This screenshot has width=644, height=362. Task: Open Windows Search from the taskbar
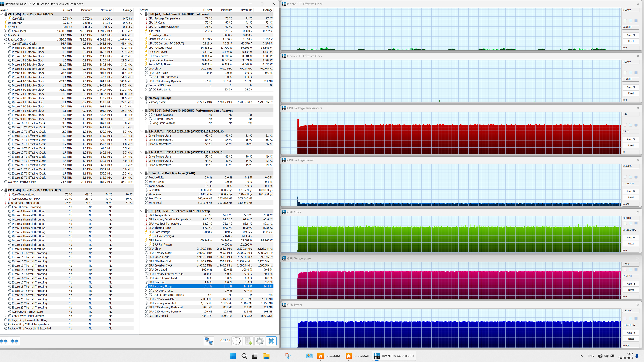coord(244,356)
